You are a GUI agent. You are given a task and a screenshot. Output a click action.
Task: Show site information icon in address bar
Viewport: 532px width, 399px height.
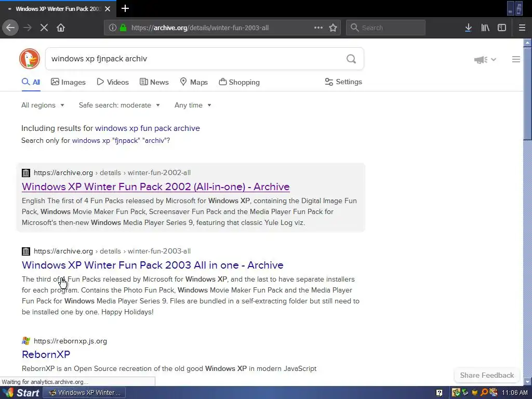113,28
